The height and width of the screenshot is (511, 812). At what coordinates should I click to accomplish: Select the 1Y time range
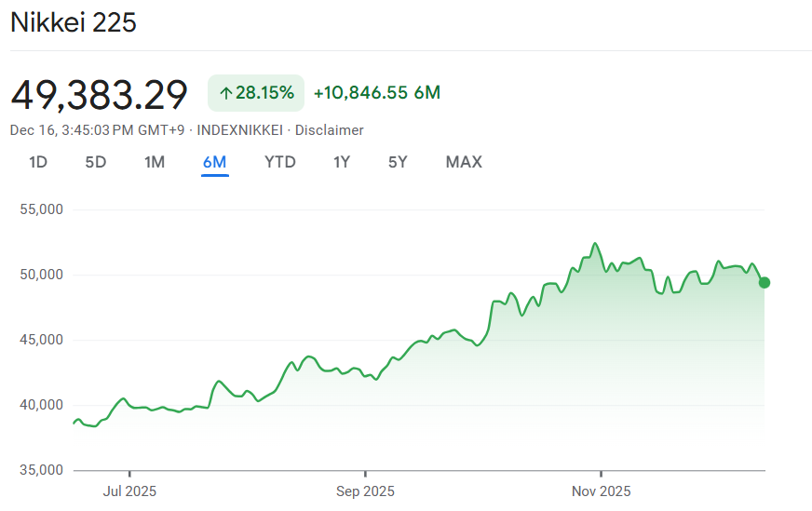[342, 162]
